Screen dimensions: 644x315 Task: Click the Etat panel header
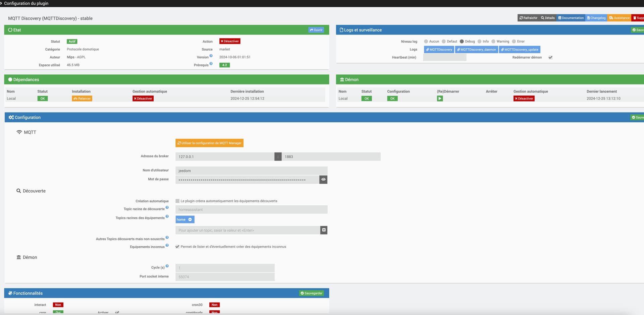(x=167, y=30)
